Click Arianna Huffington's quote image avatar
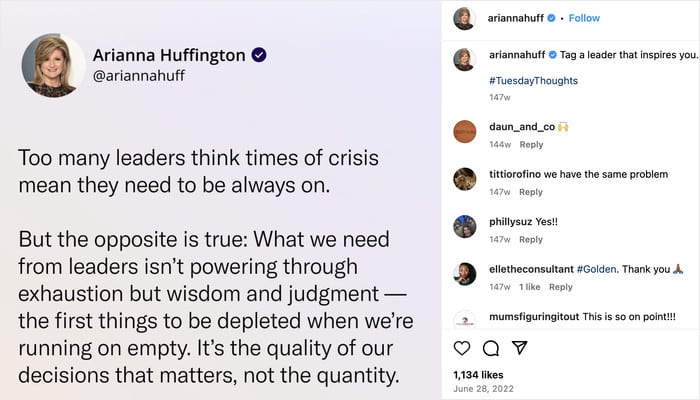The height and width of the screenshot is (400, 700). (53, 65)
